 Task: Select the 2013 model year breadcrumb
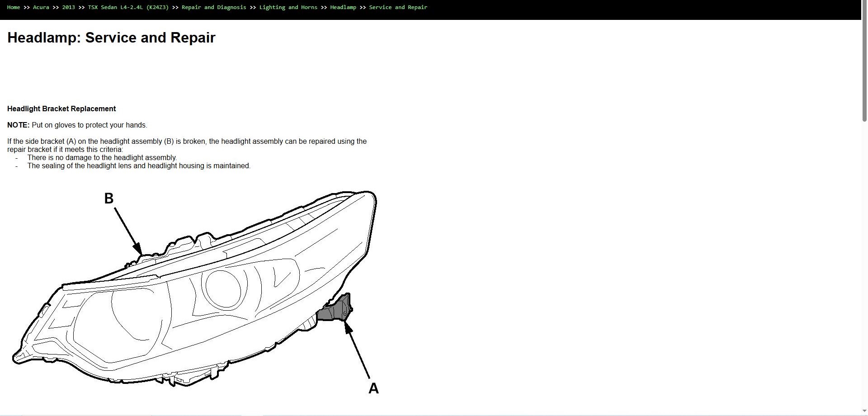pyautogui.click(x=69, y=7)
